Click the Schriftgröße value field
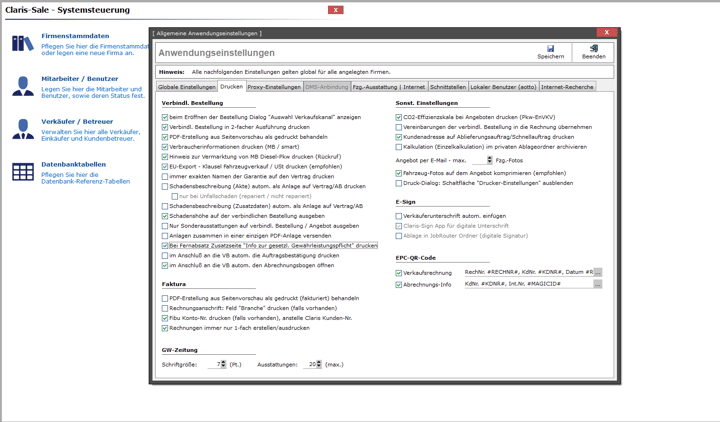Image resolution: width=720 pixels, height=422 pixels. click(214, 364)
